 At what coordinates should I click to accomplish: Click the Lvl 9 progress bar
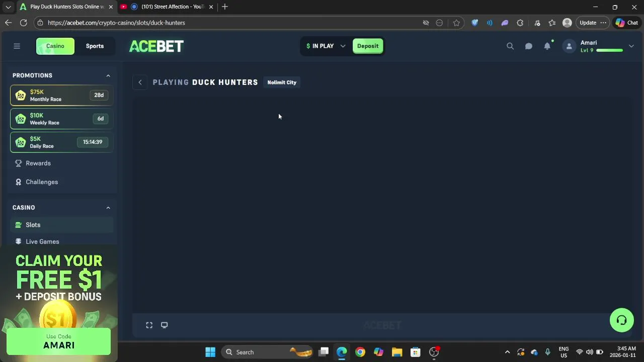[x=609, y=50]
